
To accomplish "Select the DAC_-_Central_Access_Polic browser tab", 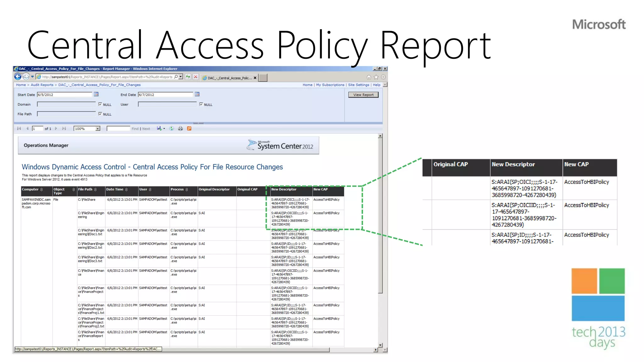I will (x=229, y=78).
